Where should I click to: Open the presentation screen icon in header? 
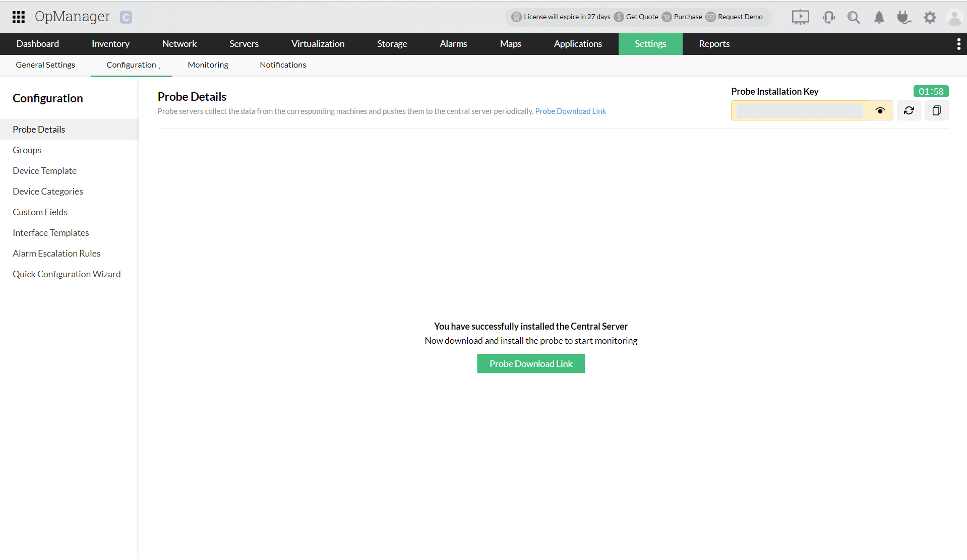[x=800, y=17]
